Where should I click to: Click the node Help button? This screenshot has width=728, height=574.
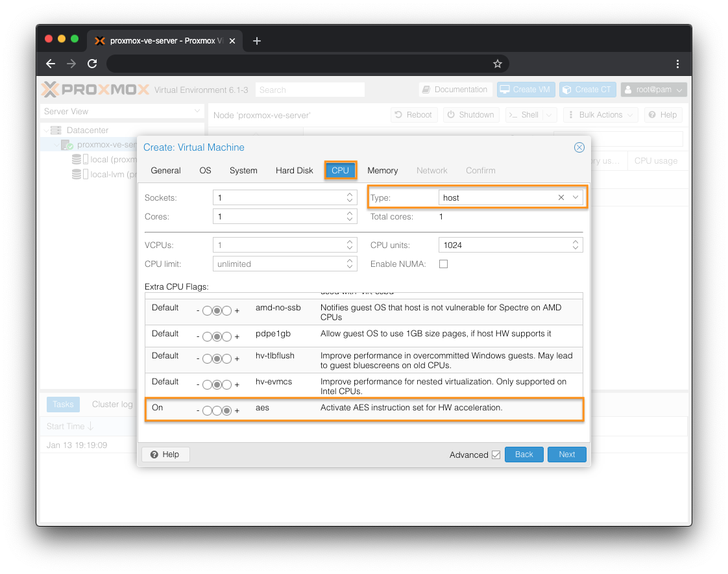tap(663, 115)
